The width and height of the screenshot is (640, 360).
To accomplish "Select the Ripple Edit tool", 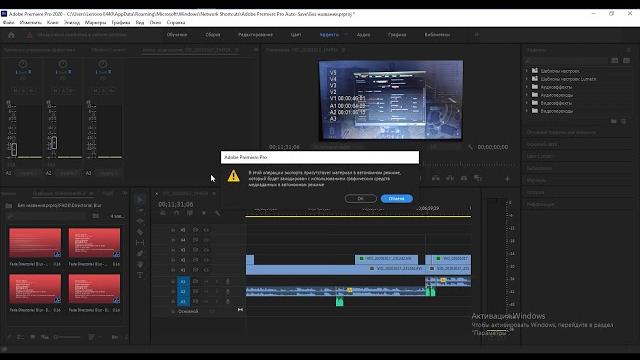I will [x=140, y=221].
